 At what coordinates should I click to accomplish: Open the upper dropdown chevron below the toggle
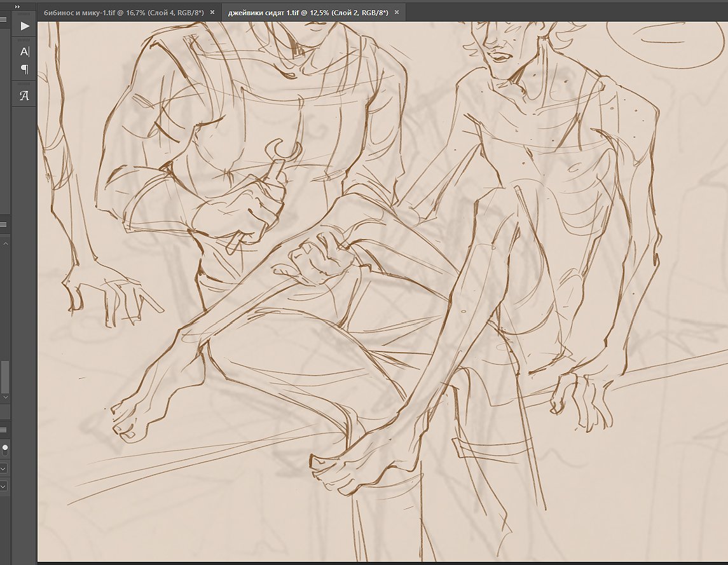tap(3, 469)
